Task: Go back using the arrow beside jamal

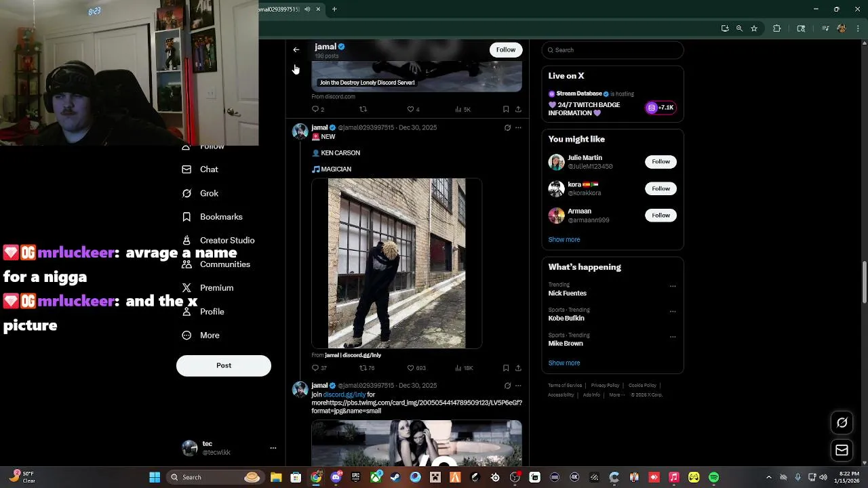Action: pyautogui.click(x=296, y=49)
